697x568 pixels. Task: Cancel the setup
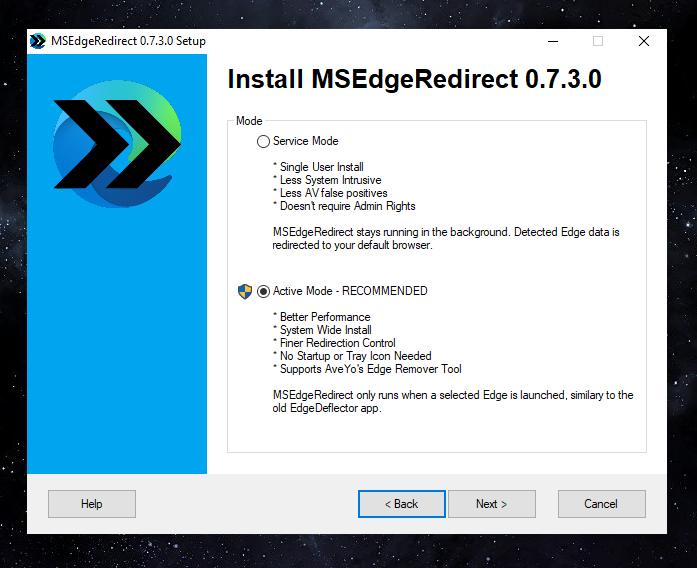tap(601, 504)
